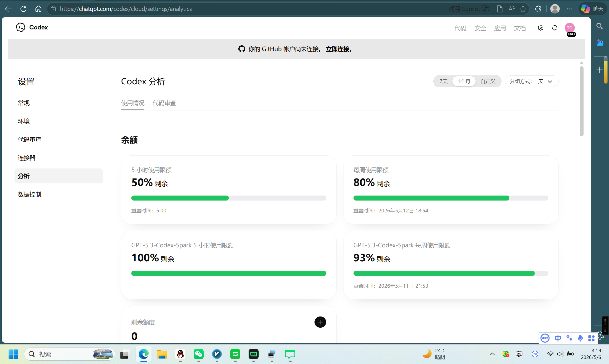Switch to the 代码审查 tab under Codex 分析
The width and height of the screenshot is (609, 364).
[x=164, y=103]
